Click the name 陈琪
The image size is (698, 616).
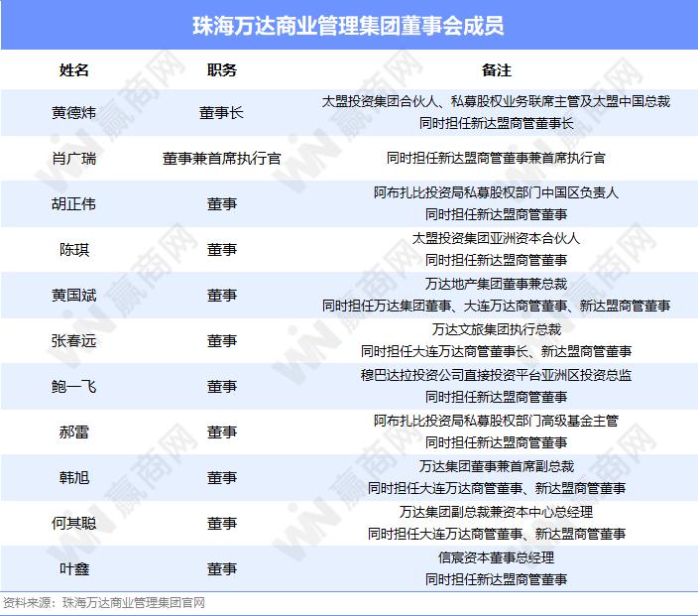pyautogui.click(x=74, y=249)
